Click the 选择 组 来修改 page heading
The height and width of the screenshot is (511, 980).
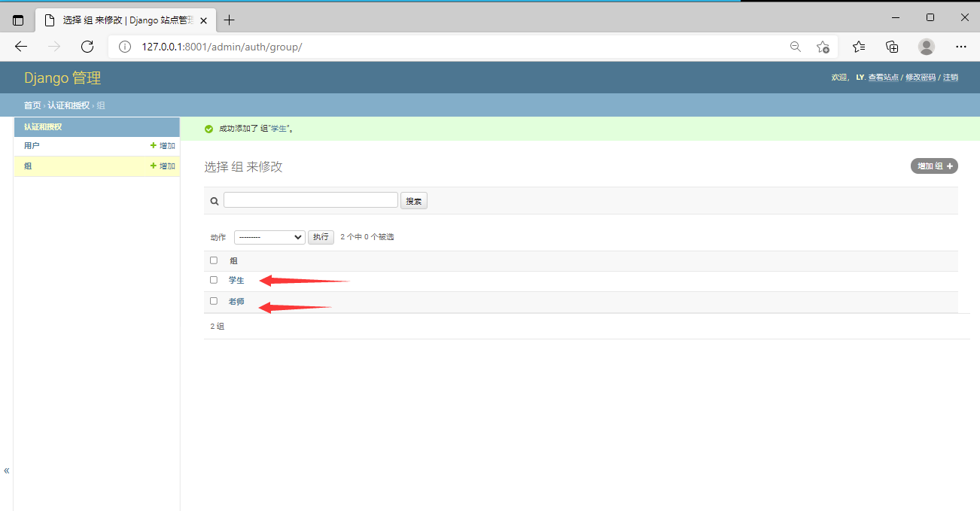click(x=243, y=166)
